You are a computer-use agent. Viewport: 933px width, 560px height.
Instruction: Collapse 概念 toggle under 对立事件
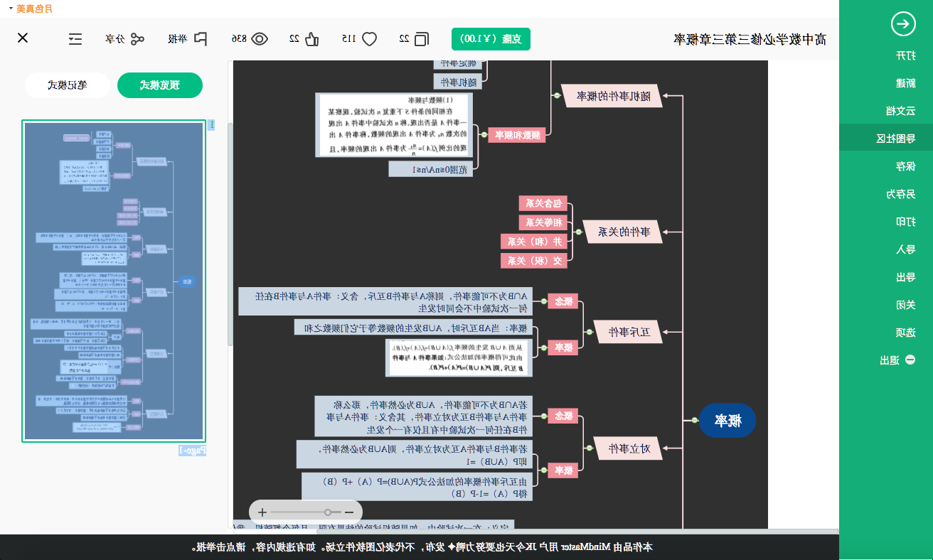click(x=544, y=416)
